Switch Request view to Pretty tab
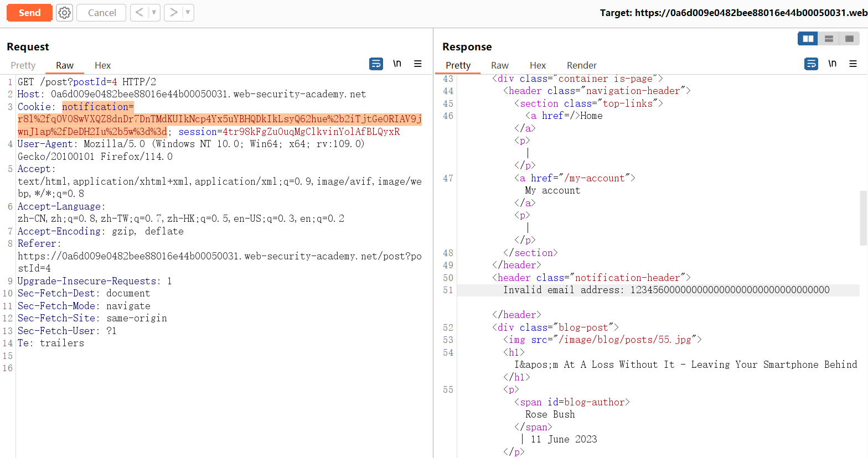This screenshot has height=458, width=868. point(23,65)
